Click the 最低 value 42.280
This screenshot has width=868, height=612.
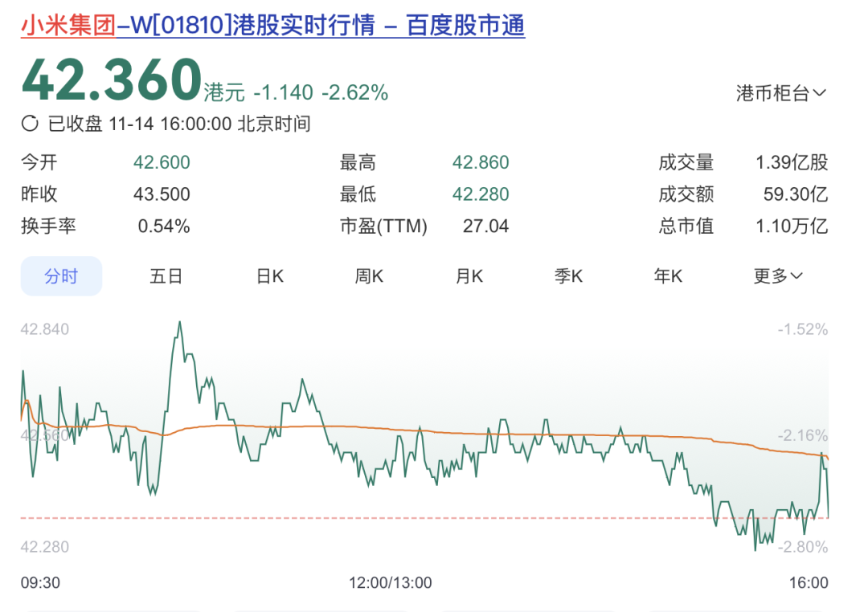(x=481, y=194)
